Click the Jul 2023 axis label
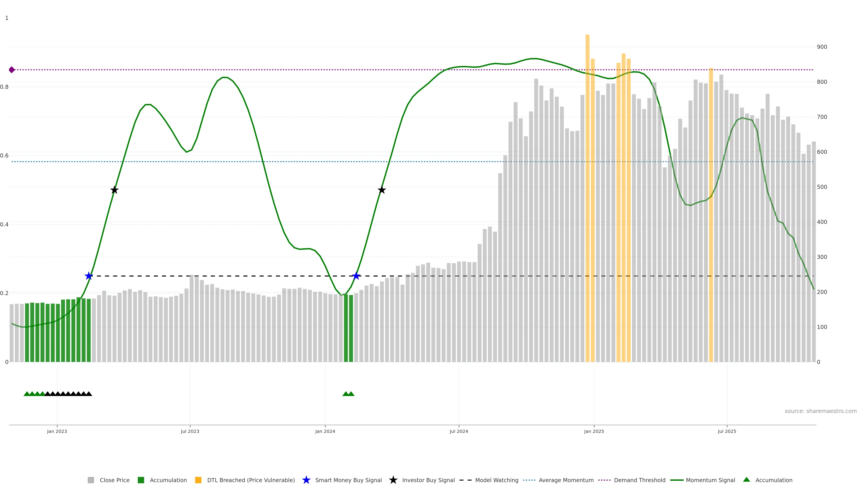The width and height of the screenshot is (868, 488). (x=190, y=432)
